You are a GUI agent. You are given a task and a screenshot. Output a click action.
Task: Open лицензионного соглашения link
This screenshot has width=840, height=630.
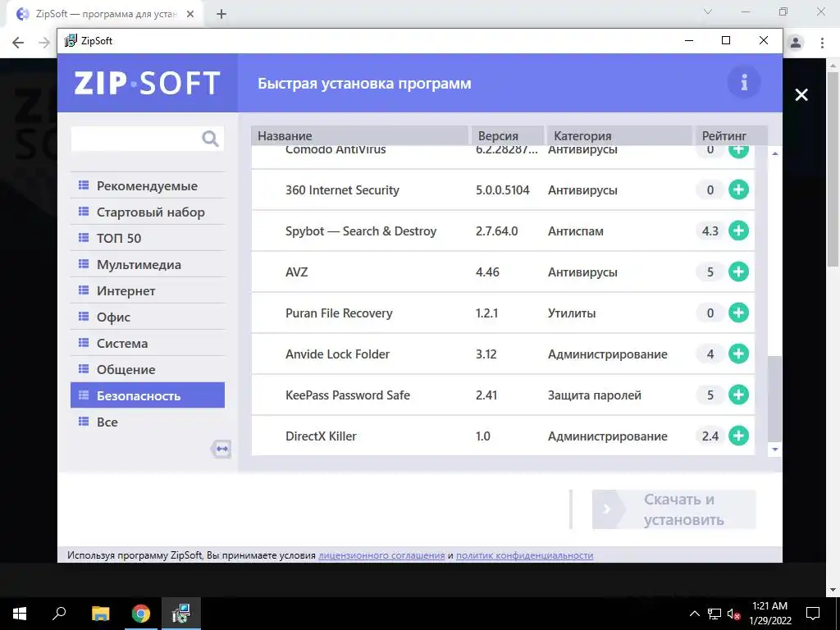click(381, 555)
